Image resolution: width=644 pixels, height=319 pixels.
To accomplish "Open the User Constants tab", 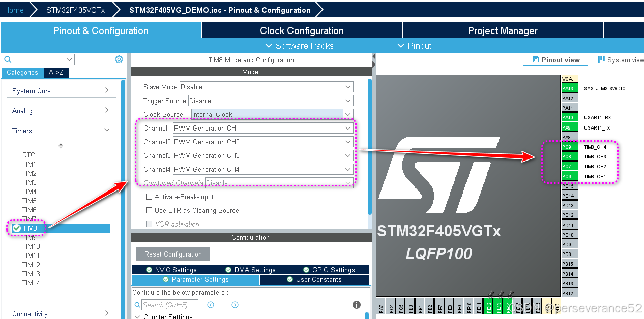I will point(314,279).
